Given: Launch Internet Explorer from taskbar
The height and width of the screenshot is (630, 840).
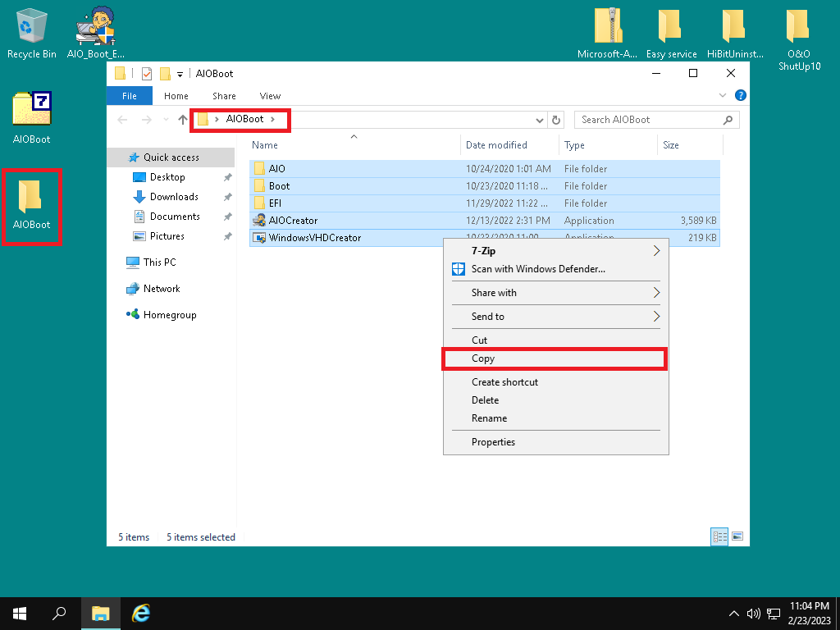Looking at the screenshot, I should 141,613.
